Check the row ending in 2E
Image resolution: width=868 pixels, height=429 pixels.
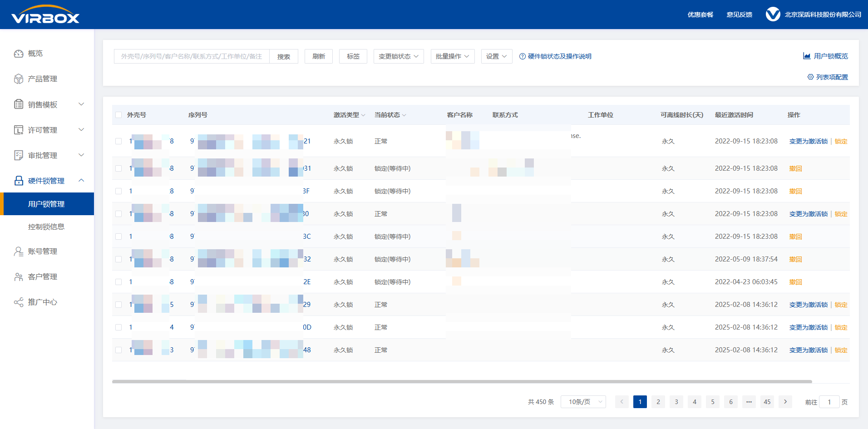pyautogui.click(x=118, y=282)
